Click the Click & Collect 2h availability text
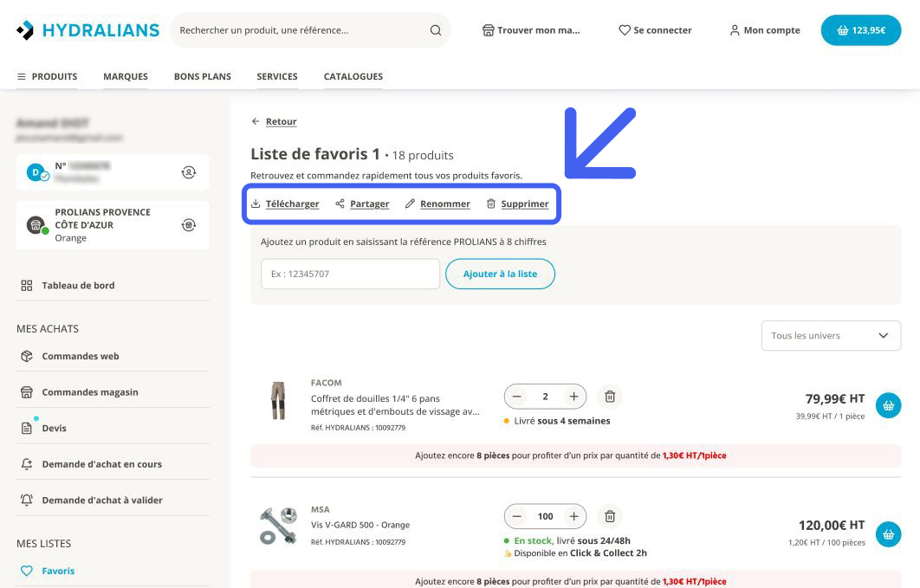The width and height of the screenshot is (920, 588). [580, 552]
